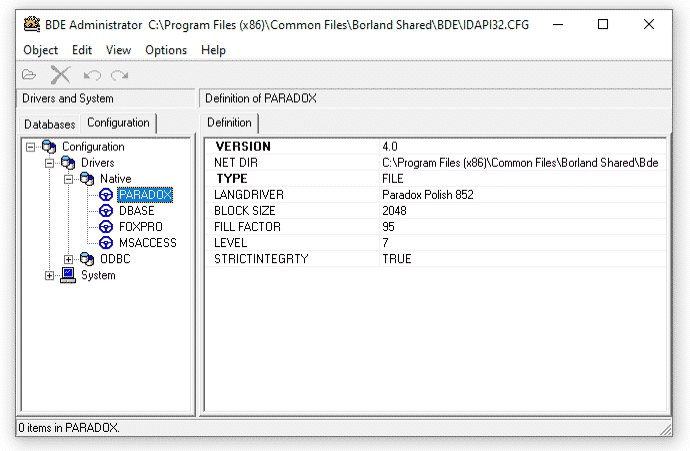Open the Options menu
Image resolution: width=690 pixels, height=451 pixels.
pos(166,50)
